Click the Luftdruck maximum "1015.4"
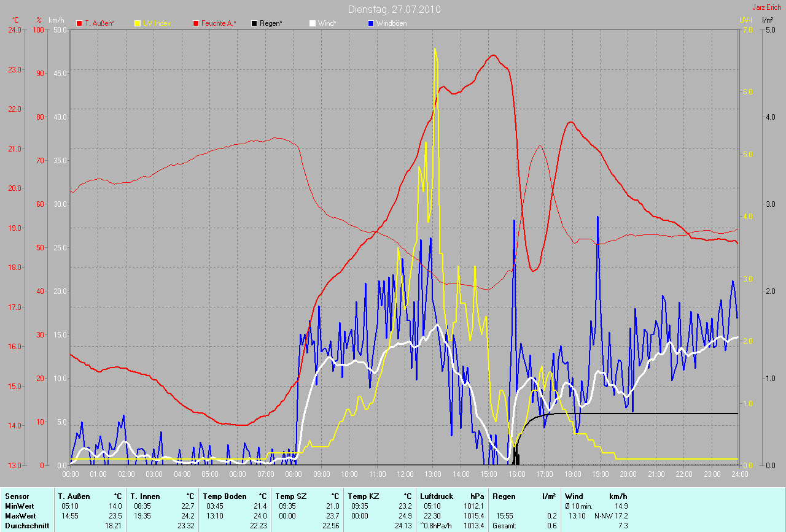 [x=473, y=516]
